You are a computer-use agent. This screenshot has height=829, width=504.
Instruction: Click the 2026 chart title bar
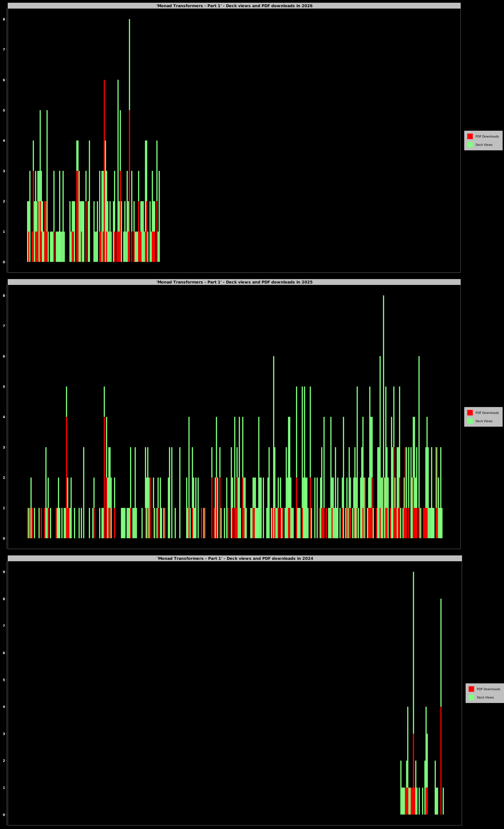tap(234, 6)
